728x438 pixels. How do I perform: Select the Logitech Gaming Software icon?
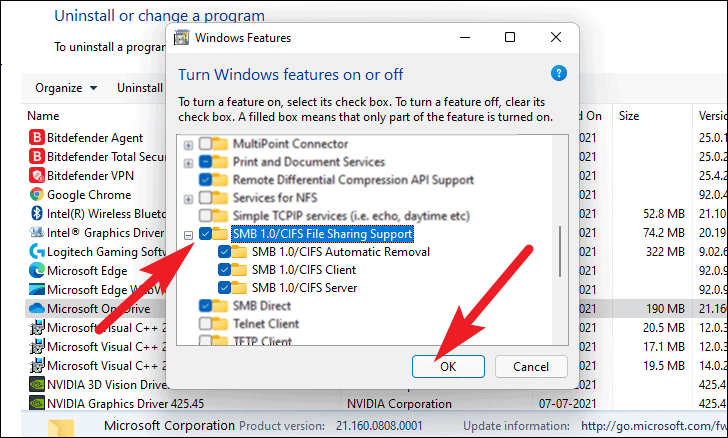[36, 252]
